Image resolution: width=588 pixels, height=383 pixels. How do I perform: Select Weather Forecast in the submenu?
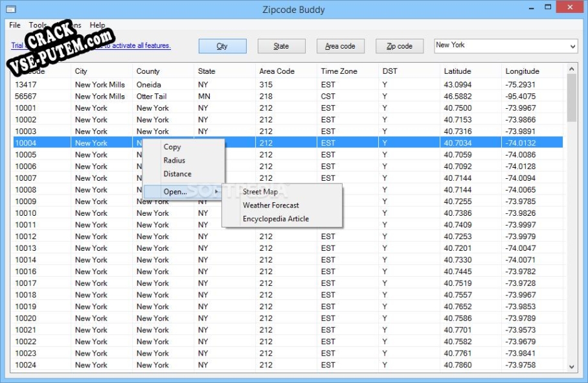coord(271,205)
